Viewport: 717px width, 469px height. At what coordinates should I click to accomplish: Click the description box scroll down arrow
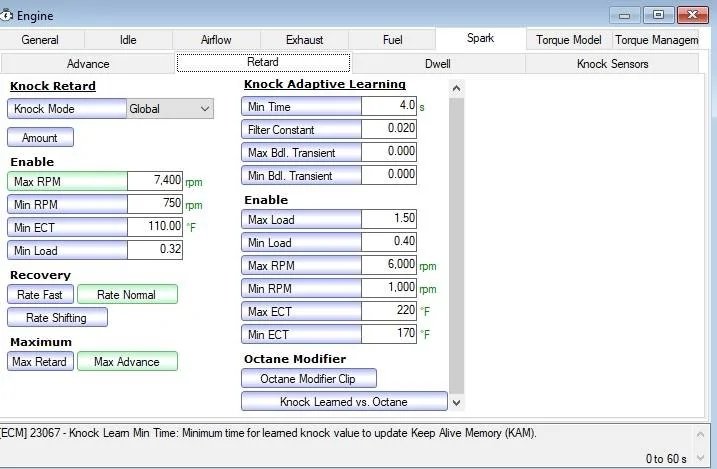pyautogui.click(x=700, y=457)
